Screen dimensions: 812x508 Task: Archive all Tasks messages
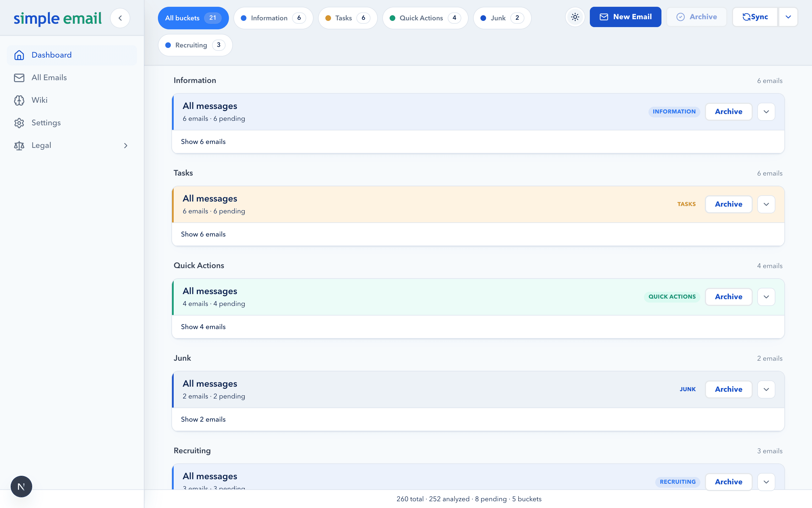coord(729,204)
